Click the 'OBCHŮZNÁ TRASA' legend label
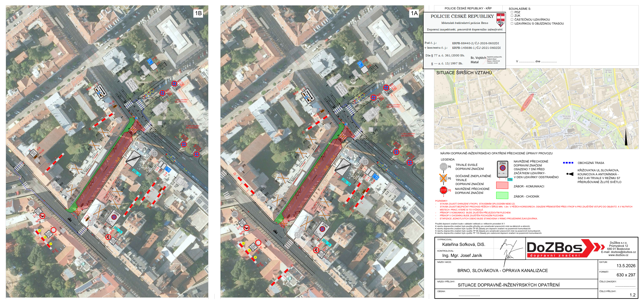Image resolution: width=644 pixels, height=304 pixels. click(x=591, y=163)
